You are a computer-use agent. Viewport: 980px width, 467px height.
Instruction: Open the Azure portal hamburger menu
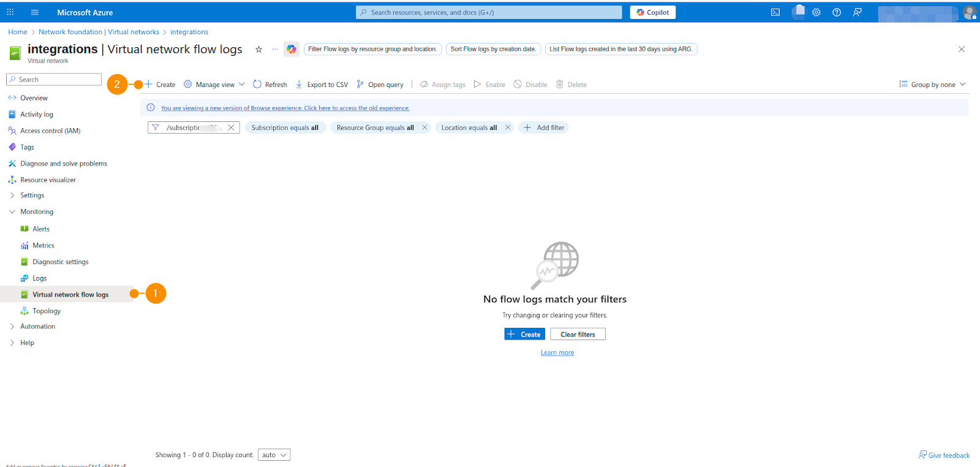point(35,12)
